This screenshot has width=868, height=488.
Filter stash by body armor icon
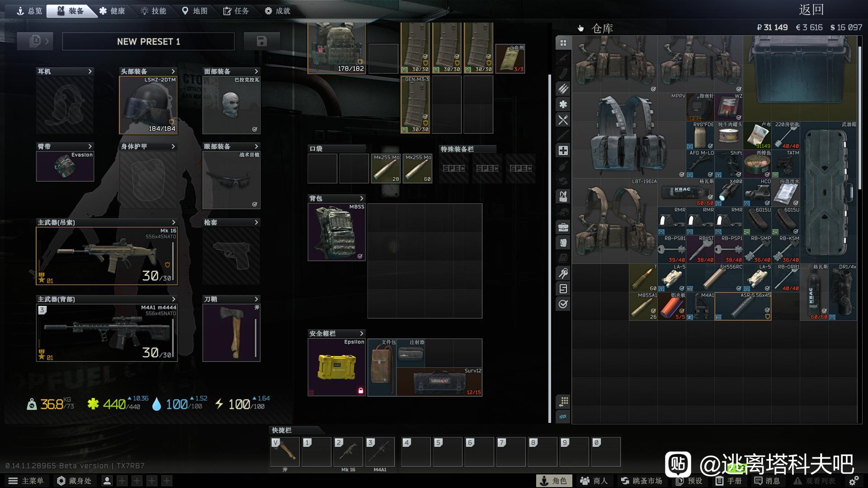coord(563,243)
